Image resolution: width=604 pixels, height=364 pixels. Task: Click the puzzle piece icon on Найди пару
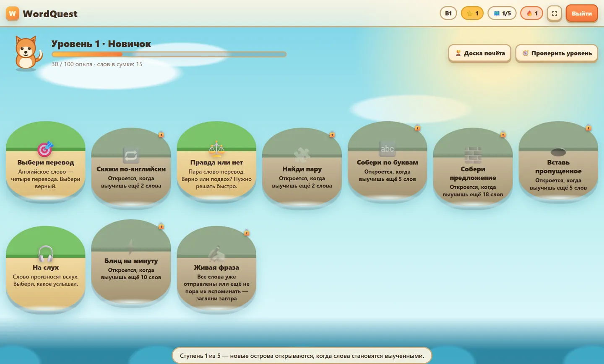coord(302,155)
